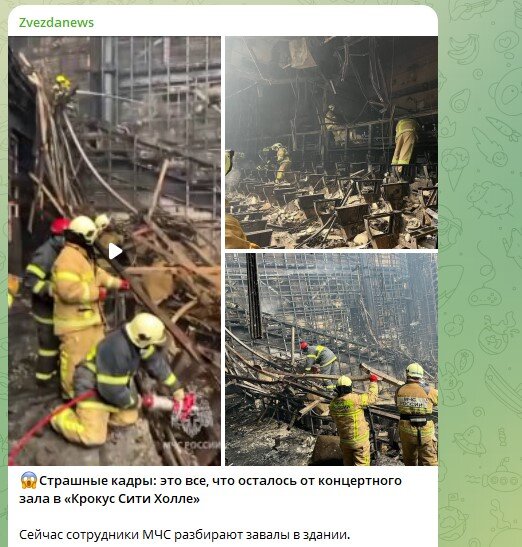Play the firefighters video
Image resolution: width=522 pixels, height=547 pixels.
point(115,251)
